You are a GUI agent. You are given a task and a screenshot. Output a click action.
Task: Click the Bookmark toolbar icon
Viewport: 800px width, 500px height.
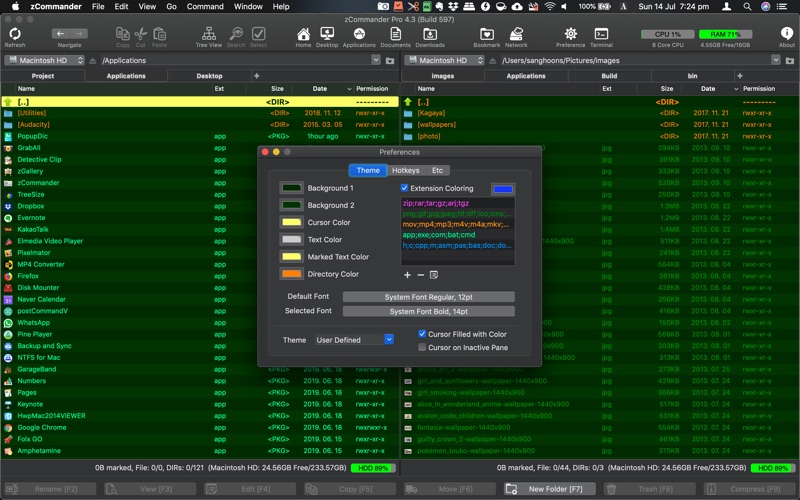[x=486, y=35]
